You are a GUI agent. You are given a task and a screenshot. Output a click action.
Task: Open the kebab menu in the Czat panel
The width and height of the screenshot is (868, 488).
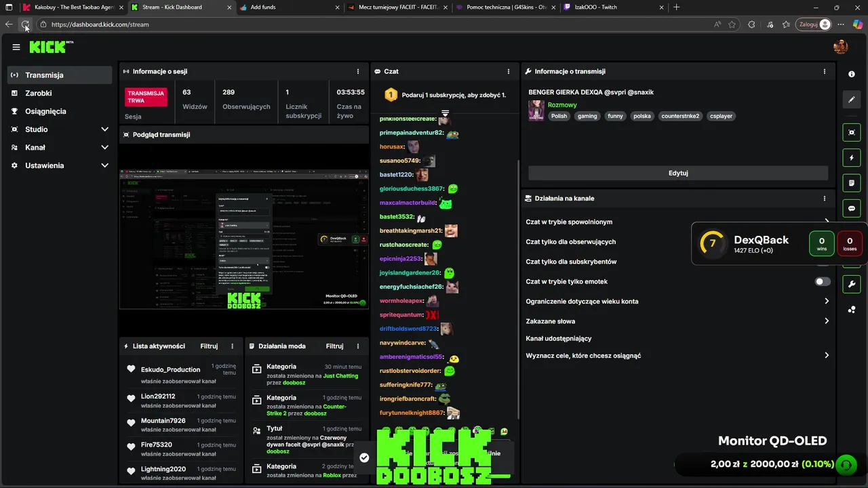click(x=509, y=71)
